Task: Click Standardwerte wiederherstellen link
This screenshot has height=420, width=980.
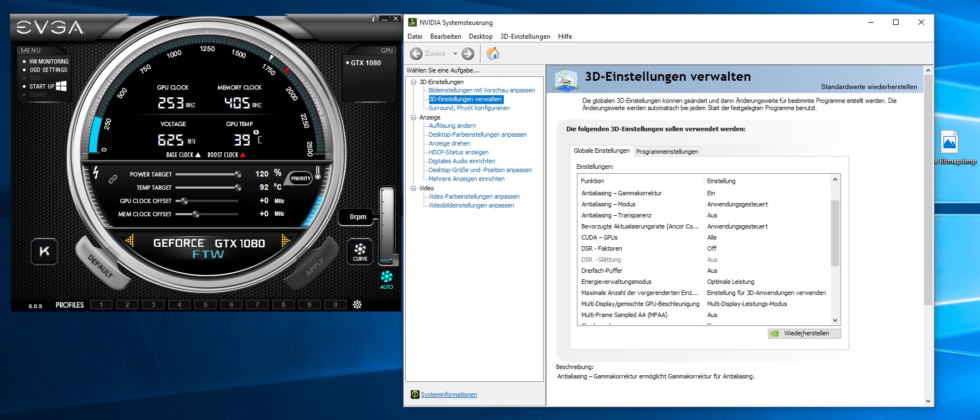Action: click(x=869, y=87)
